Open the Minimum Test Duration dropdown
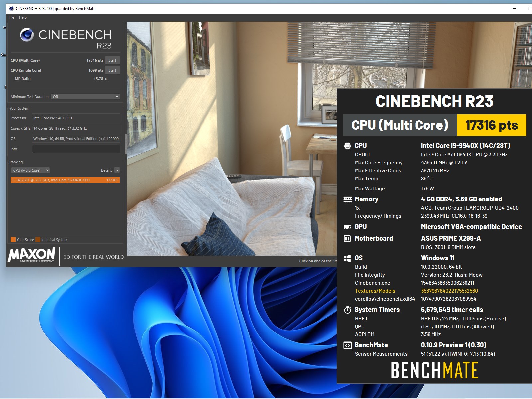Viewport: 532px width, 399px height. [85, 97]
